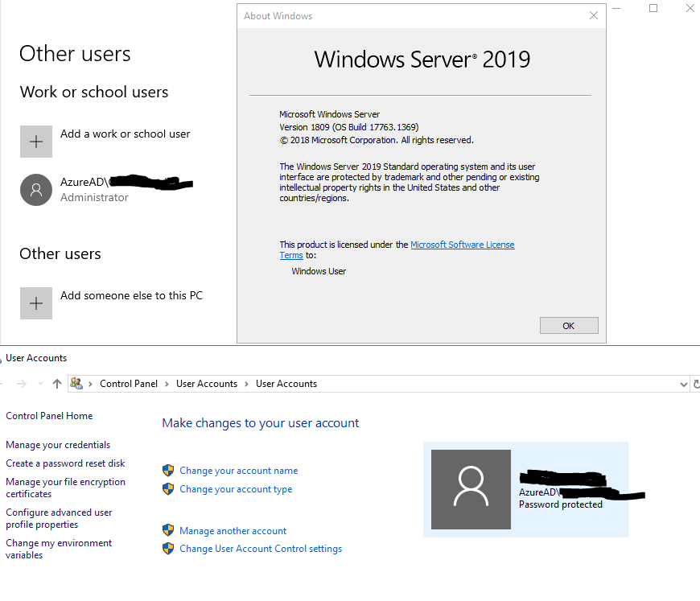Click the plus icon for Add someone else to this PC
The height and width of the screenshot is (601, 700).
36,303
